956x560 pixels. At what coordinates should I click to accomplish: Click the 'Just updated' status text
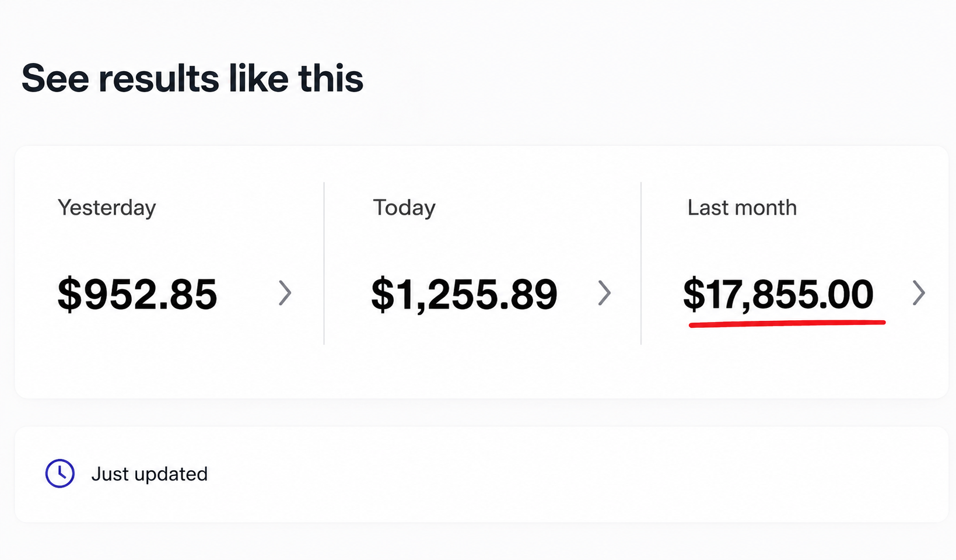(149, 474)
